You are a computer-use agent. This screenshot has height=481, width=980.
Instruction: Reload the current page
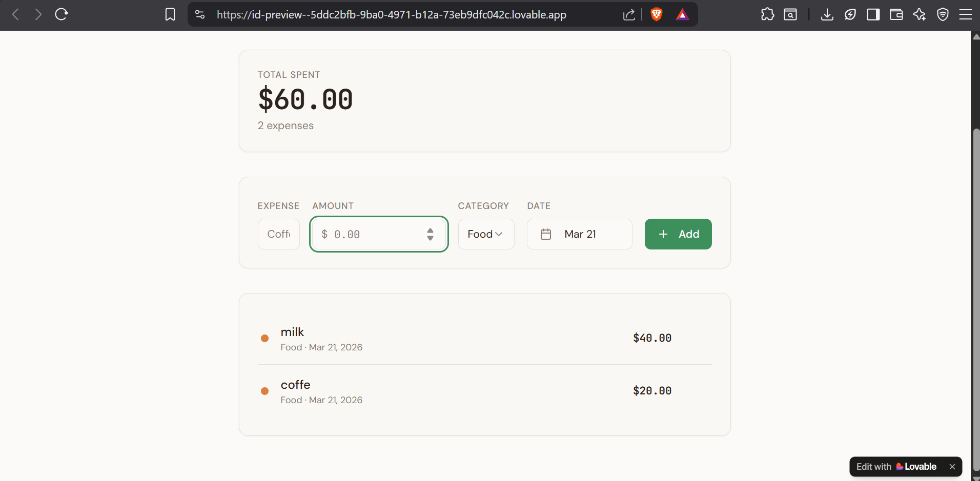(61, 14)
